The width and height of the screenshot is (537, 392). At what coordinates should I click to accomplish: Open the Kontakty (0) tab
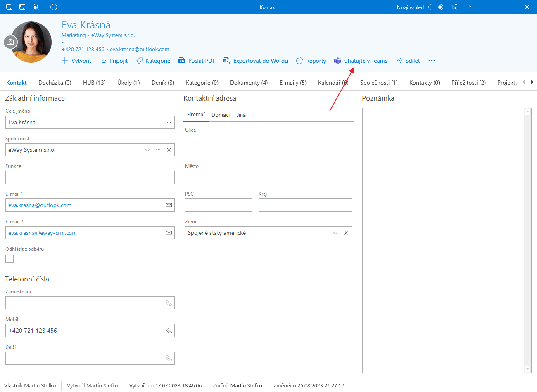coord(425,83)
